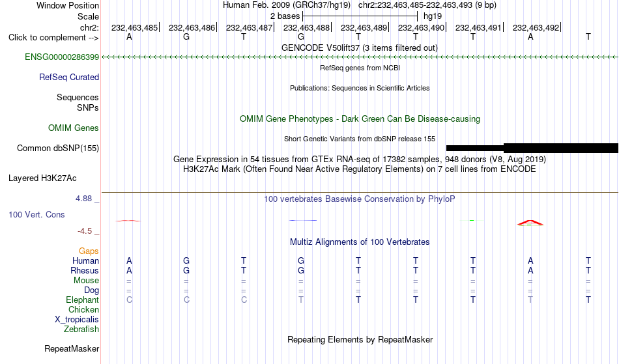Click the OMIM Gene Phenotypes title
Screen dimensions: 619x364
point(360,119)
